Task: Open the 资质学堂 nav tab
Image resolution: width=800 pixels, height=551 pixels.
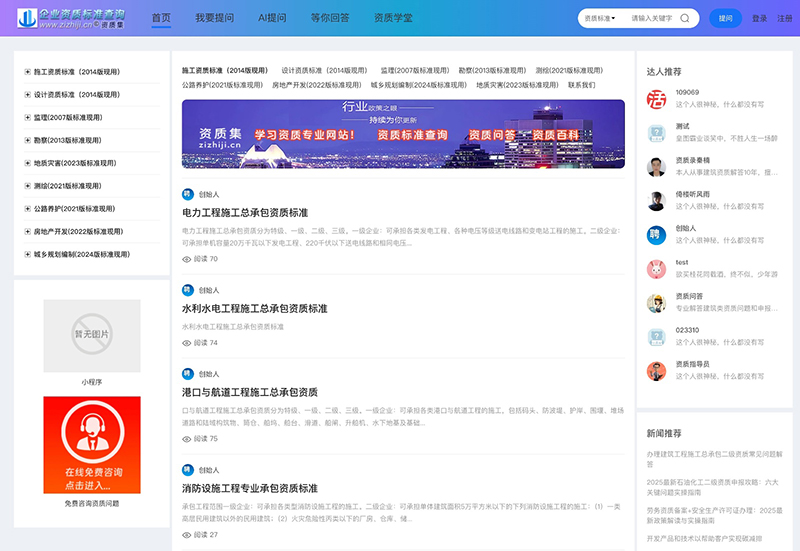Action: point(391,18)
